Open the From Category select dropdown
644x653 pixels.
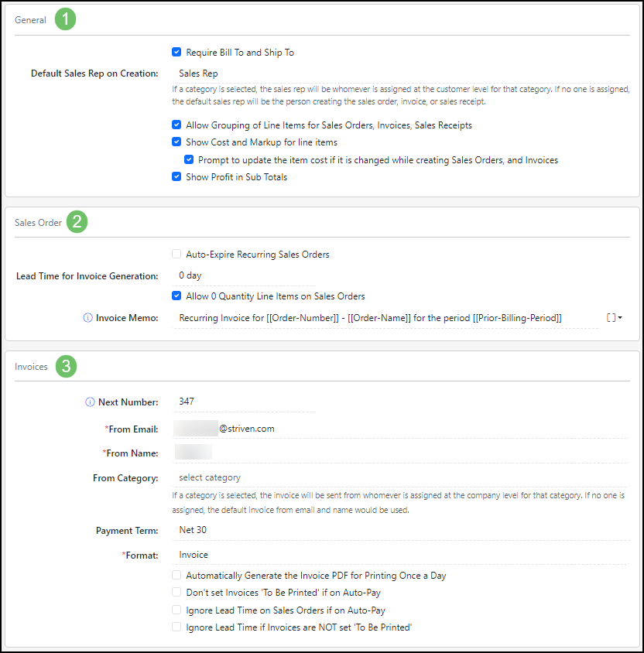400,477
